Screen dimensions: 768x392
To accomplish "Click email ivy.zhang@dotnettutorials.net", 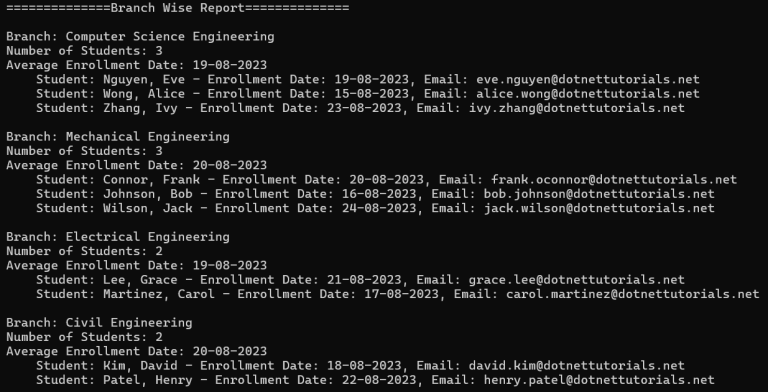I will coord(576,108).
